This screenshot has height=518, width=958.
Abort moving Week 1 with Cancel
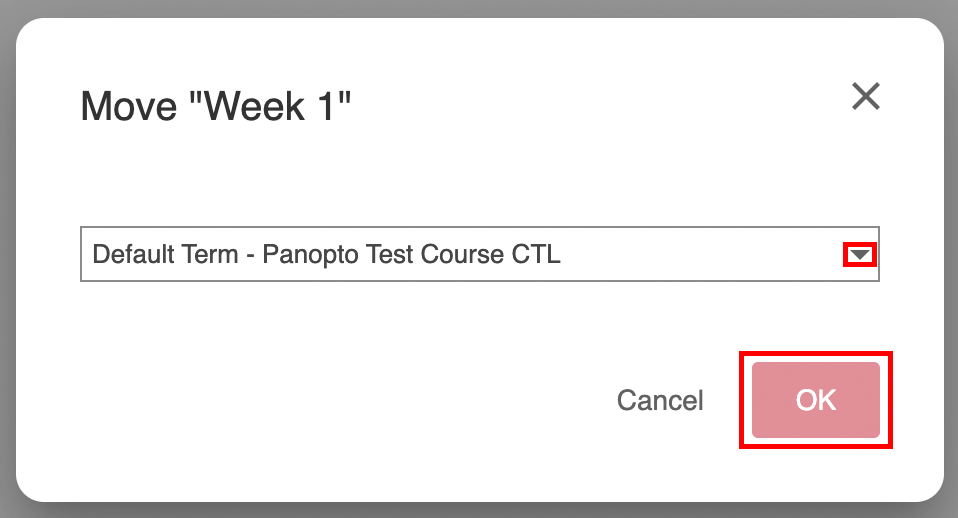[x=660, y=400]
